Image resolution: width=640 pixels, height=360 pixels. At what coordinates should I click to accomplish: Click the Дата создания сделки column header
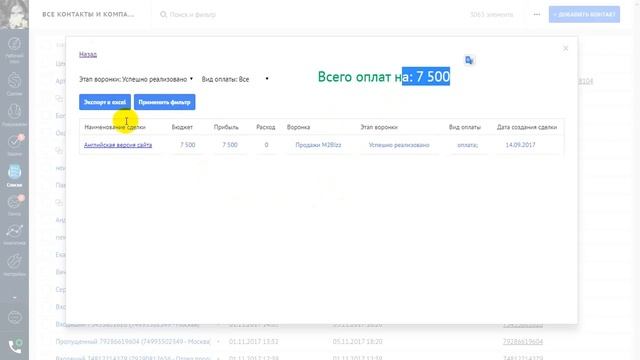[x=527, y=127]
